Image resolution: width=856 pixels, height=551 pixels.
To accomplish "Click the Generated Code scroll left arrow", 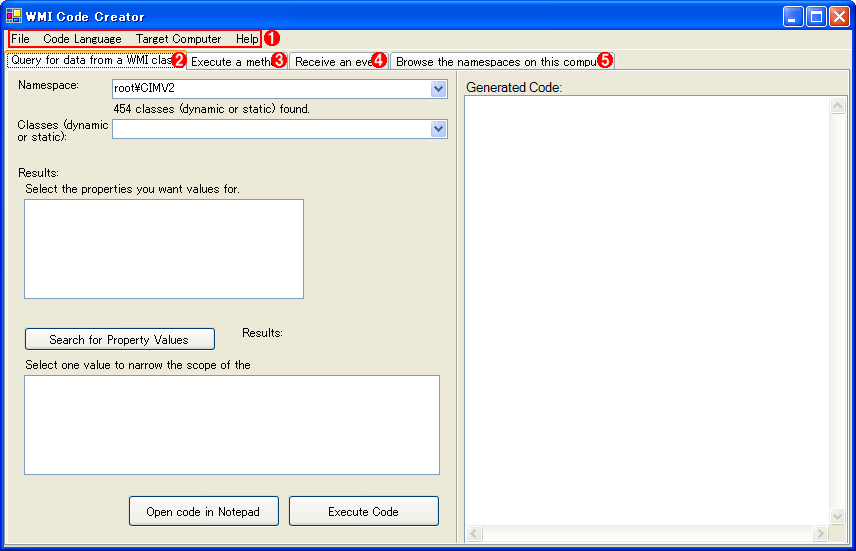I will [474, 534].
